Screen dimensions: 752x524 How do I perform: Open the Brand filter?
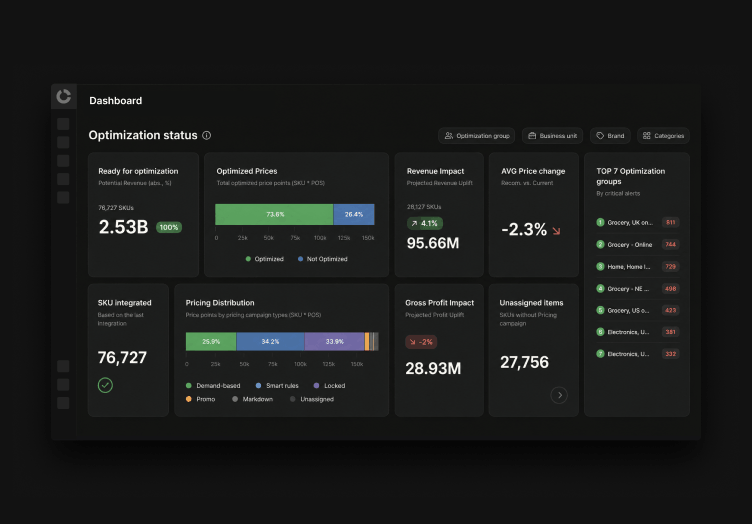610,136
